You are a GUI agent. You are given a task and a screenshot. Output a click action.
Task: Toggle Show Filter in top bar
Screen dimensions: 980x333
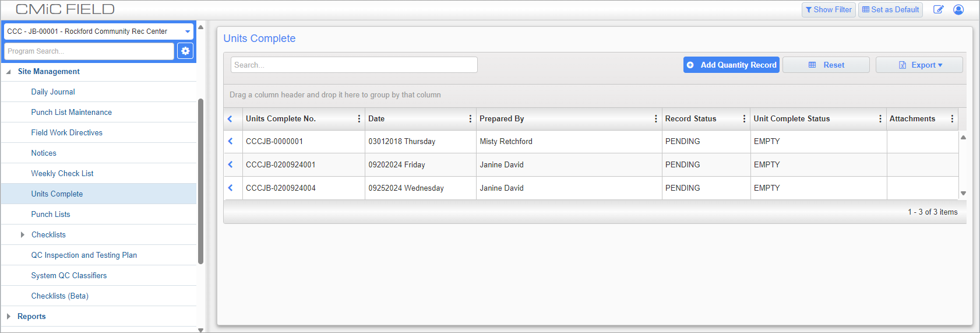[828, 10]
